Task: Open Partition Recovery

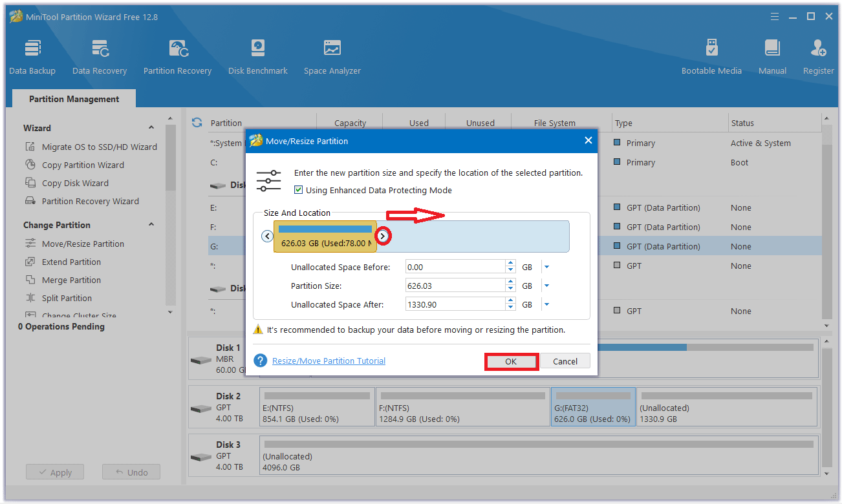Action: coord(178,57)
